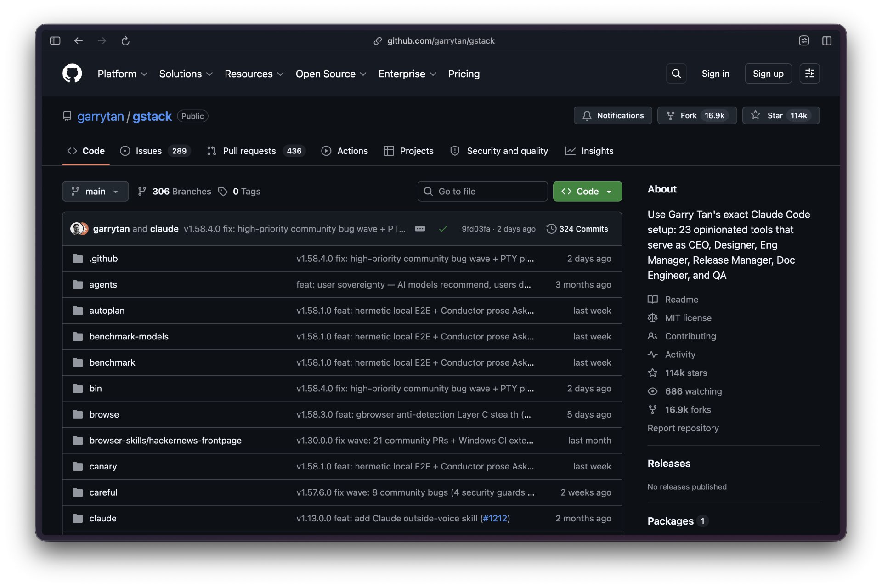This screenshot has height=588, width=882.
Task: Open the main branch selector
Action: click(x=96, y=192)
